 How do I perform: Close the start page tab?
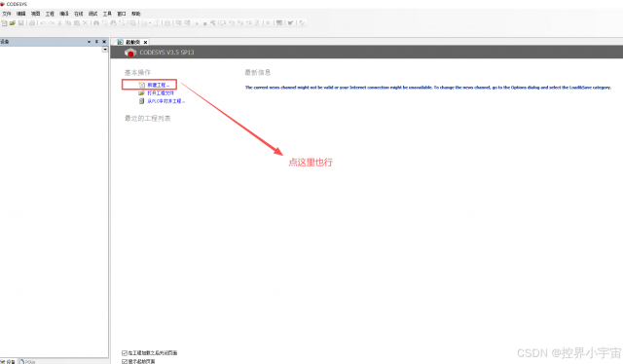pyautogui.click(x=145, y=42)
